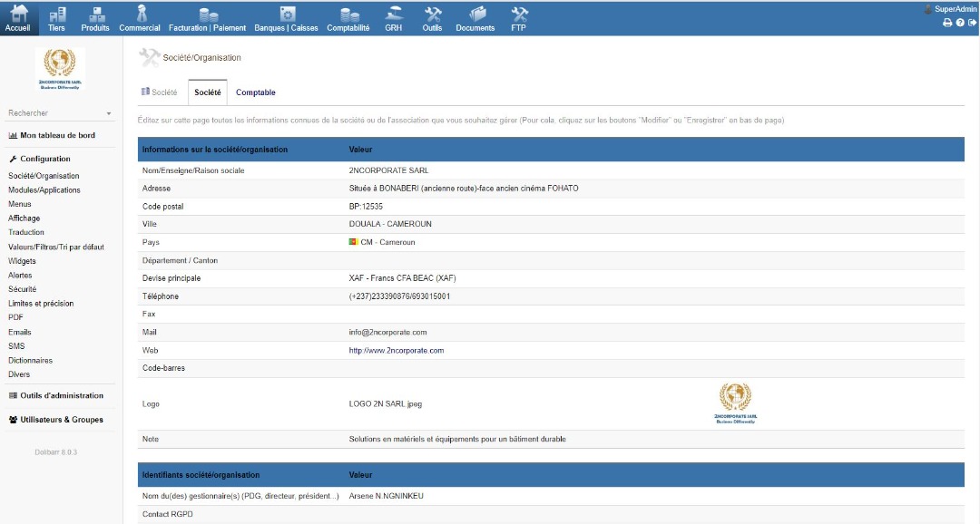Screen dimensions: 980x524
Task: Click the printer icon in the header
Action: 947,23
